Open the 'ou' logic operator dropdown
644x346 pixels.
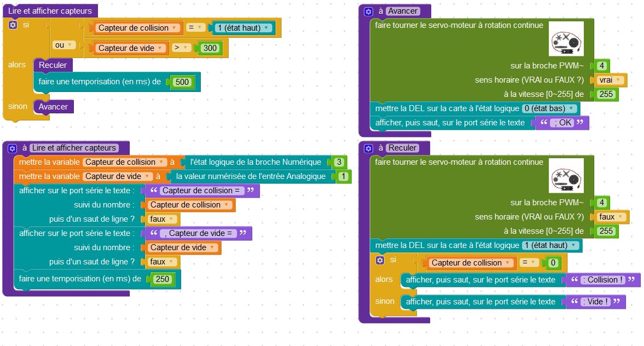(65, 45)
